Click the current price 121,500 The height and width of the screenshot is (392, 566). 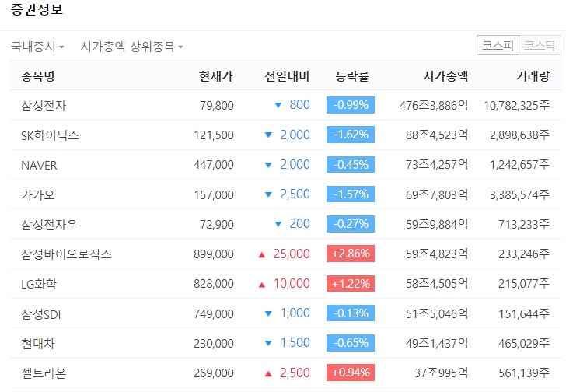214,135
